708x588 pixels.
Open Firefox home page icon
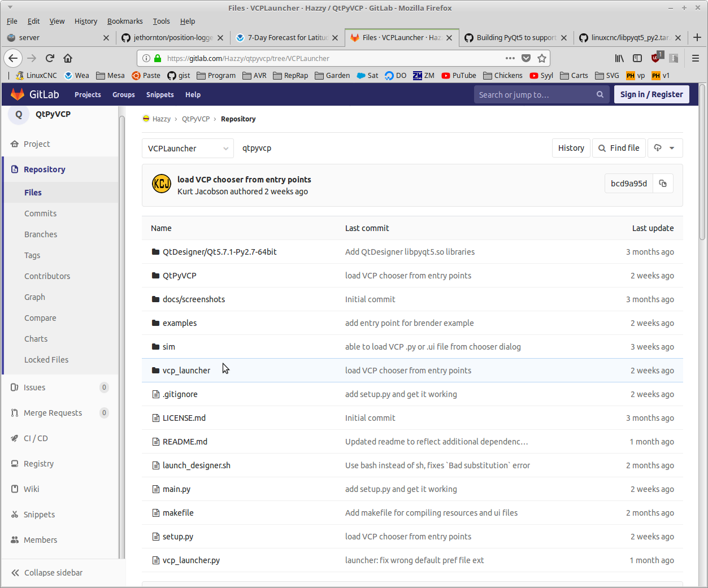(x=68, y=58)
